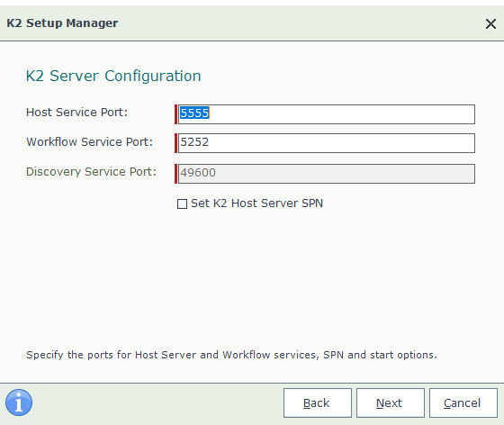Click the Workflow Service Port field showing 5252

pyautogui.click(x=326, y=143)
